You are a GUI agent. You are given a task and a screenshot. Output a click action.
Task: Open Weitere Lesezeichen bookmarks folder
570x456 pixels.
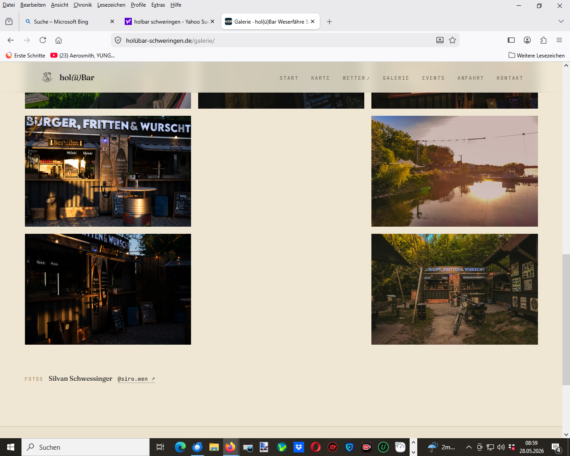537,56
